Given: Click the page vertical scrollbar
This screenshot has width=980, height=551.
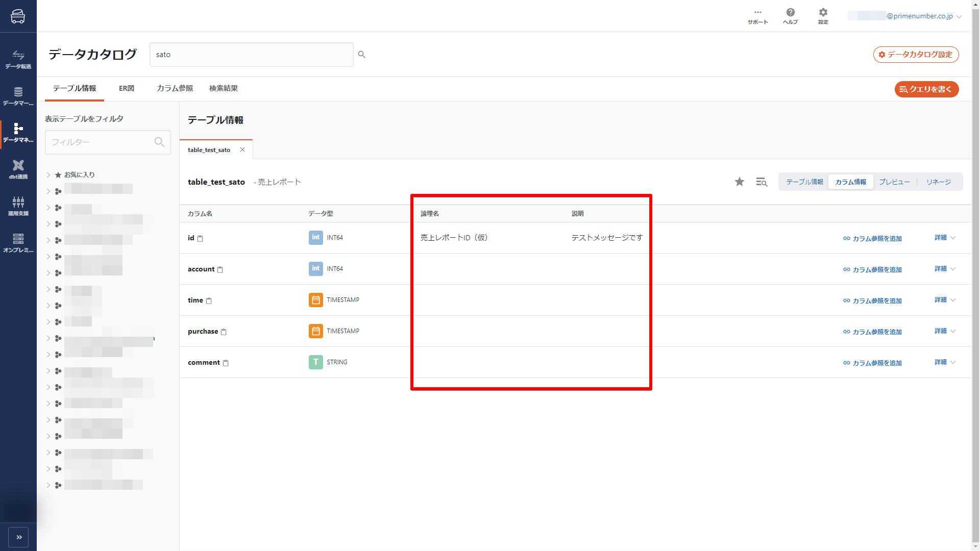Looking at the screenshot, I should pyautogui.click(x=975, y=275).
